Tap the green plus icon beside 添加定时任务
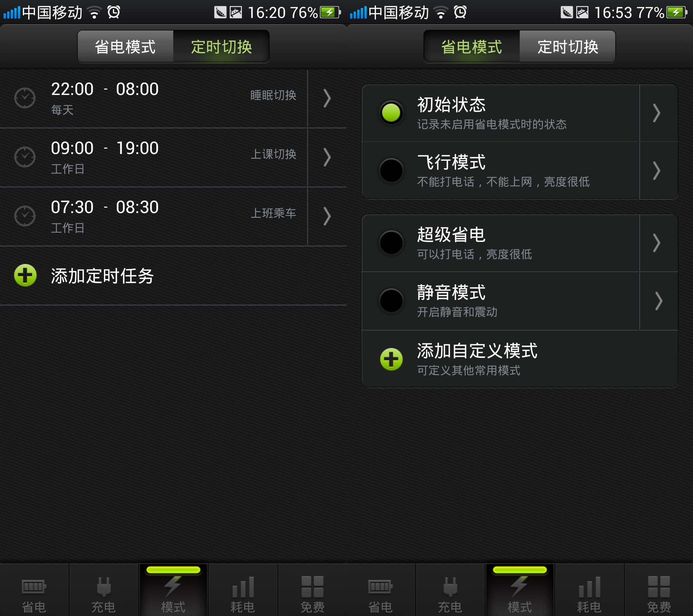 pyautogui.click(x=25, y=275)
